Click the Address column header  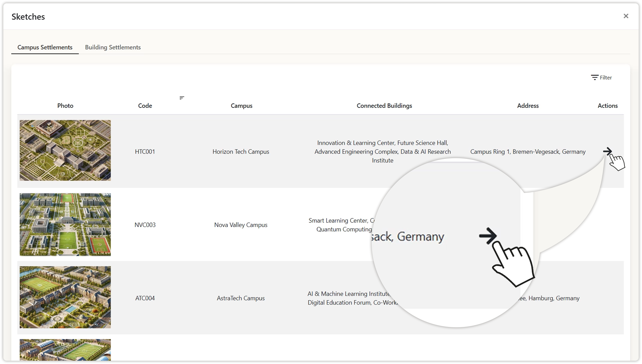point(528,106)
